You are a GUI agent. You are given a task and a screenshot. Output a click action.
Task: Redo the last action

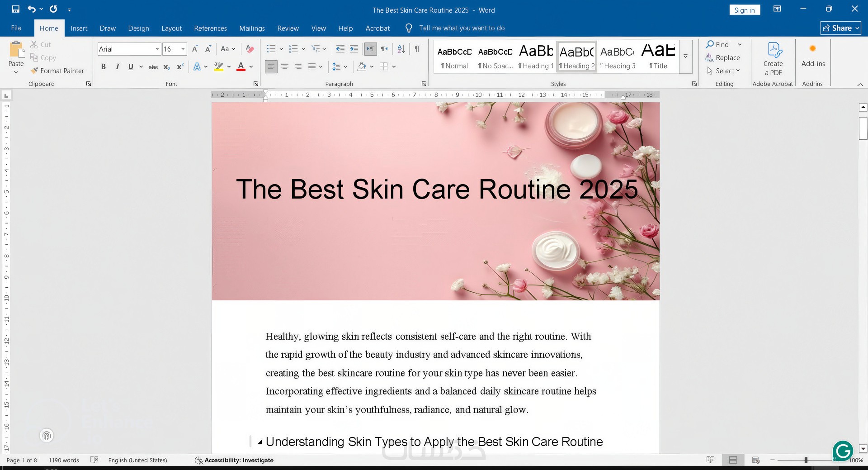coord(53,9)
